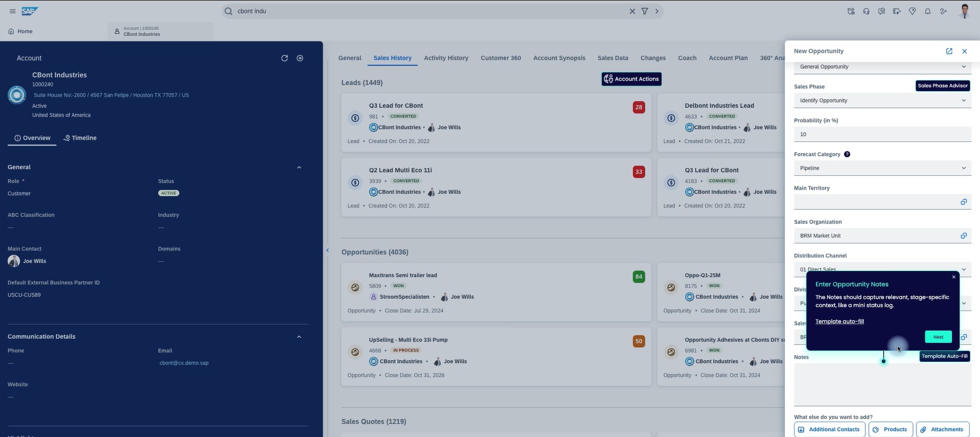Image resolution: width=980 pixels, height=437 pixels.
Task: Click Next in the notes tooltip
Action: point(938,337)
